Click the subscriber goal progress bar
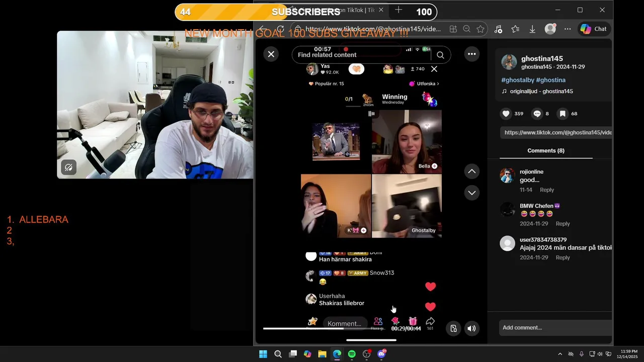Image resolution: width=644 pixels, height=362 pixels. click(306, 12)
